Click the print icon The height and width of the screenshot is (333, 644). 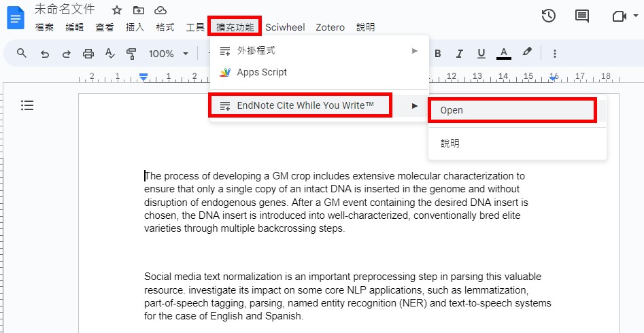pos(88,54)
